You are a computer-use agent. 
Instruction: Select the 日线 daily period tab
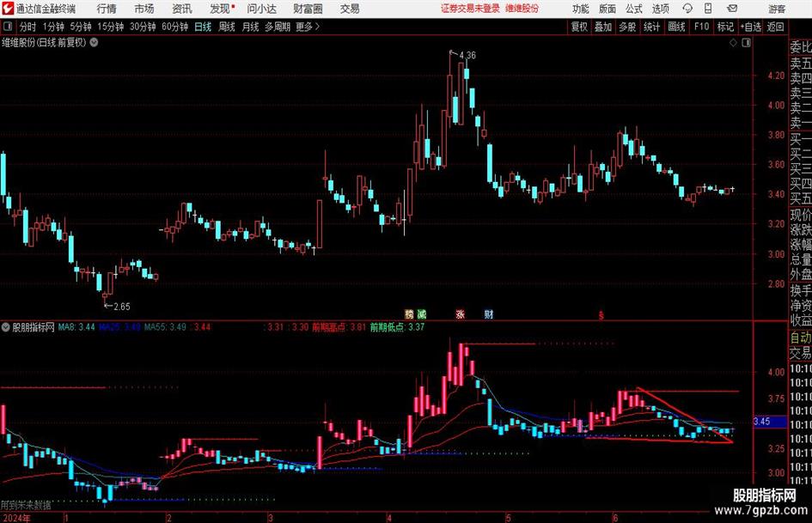(x=203, y=27)
